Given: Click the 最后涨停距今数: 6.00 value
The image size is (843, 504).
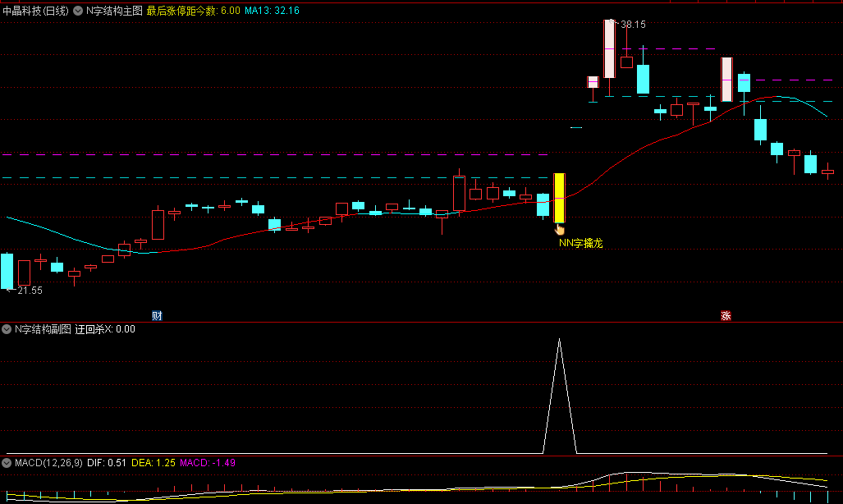Looking at the screenshot, I should [194, 11].
